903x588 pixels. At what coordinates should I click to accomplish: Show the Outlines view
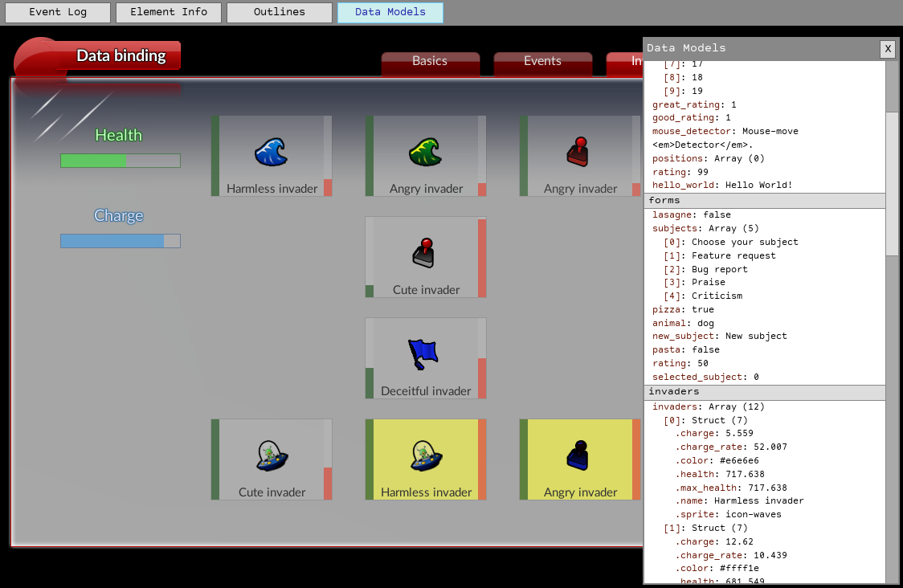point(279,12)
